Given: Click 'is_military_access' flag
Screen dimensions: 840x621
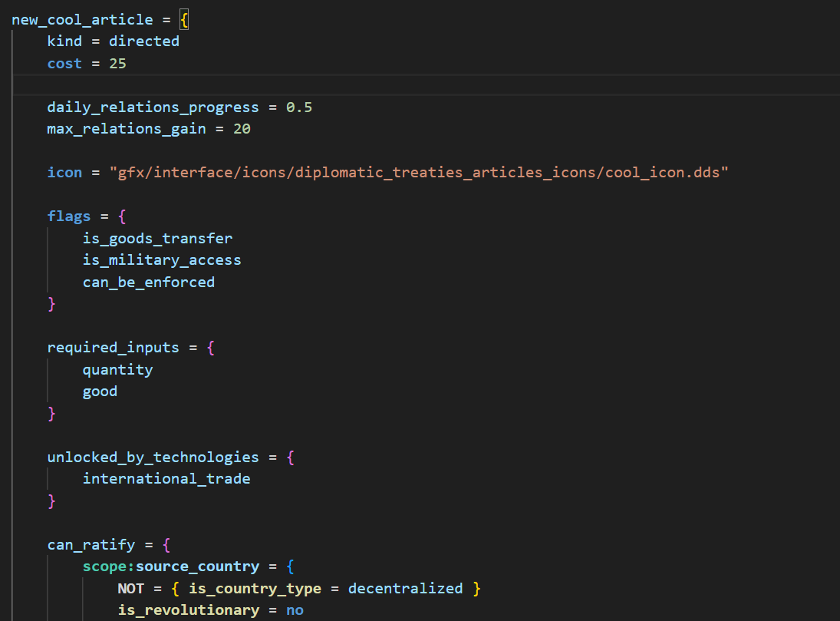Looking at the screenshot, I should click(162, 260).
